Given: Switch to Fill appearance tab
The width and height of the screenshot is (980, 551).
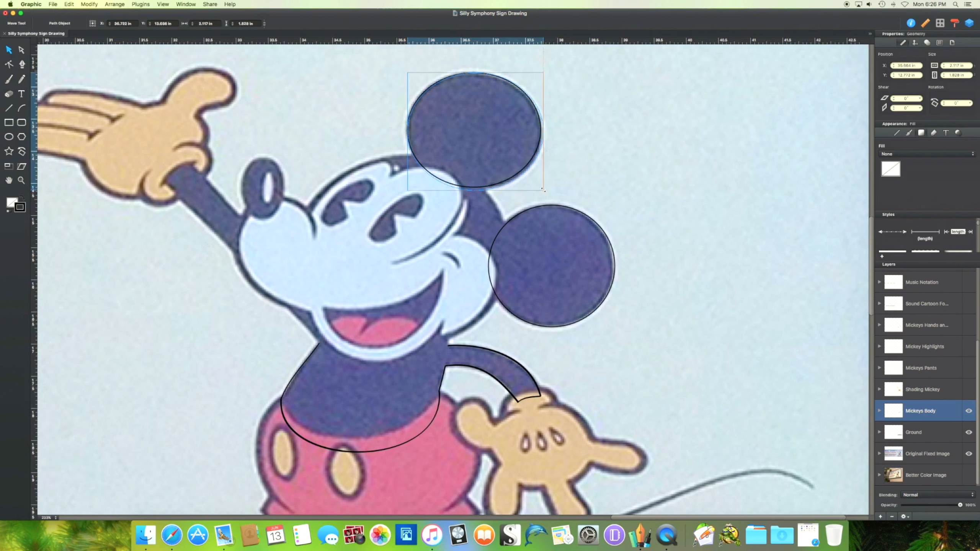Looking at the screenshot, I should click(x=921, y=133).
